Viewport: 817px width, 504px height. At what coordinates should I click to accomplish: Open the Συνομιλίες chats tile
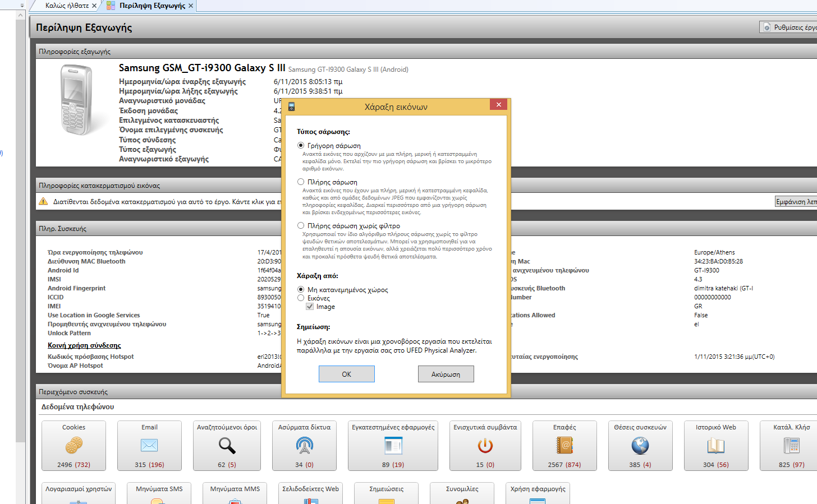coord(462,493)
